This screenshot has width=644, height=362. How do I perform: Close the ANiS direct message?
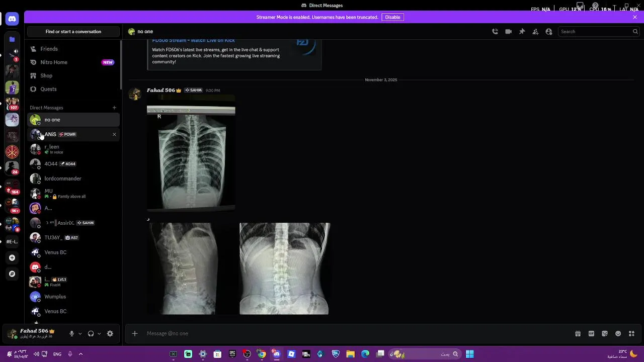pos(114,134)
